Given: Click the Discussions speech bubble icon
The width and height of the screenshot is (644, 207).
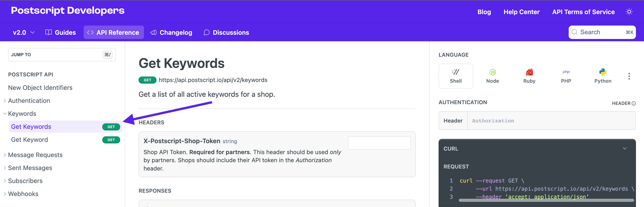Looking at the screenshot, I should [x=206, y=32].
